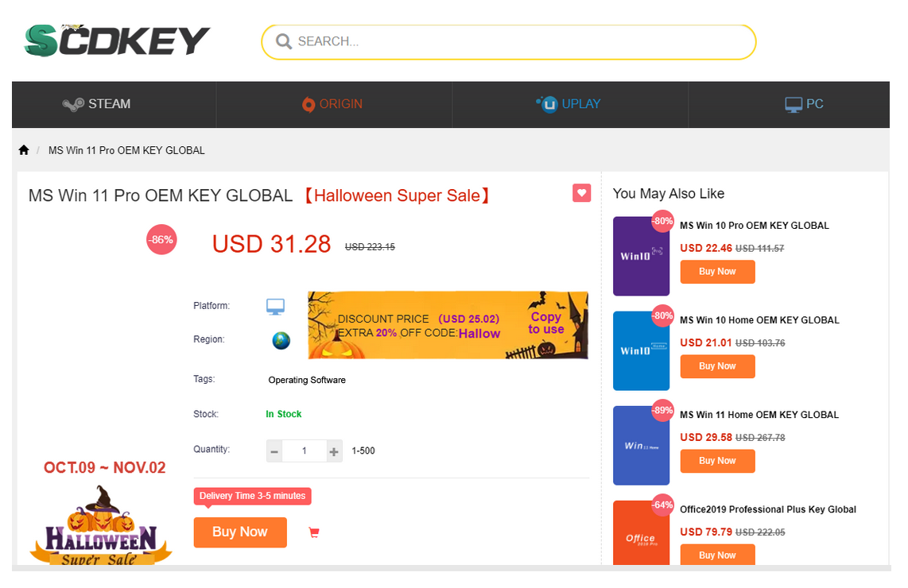This screenshot has height=588, width=908.
Task: Increase quantity with plus button
Action: 334,451
